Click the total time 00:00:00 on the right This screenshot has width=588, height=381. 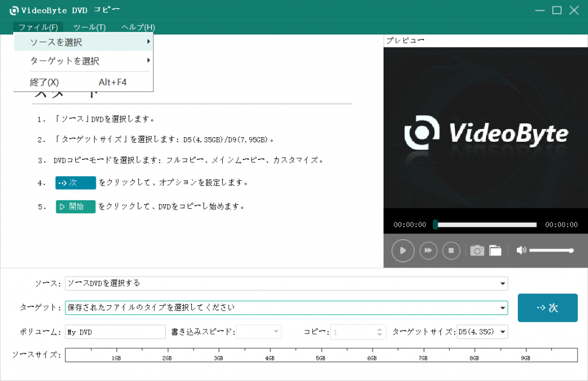click(562, 225)
